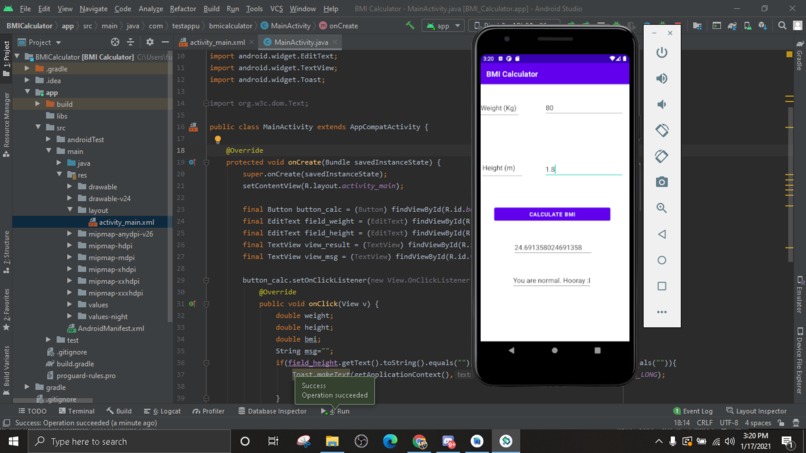Collapse all in Project panel

(131, 42)
